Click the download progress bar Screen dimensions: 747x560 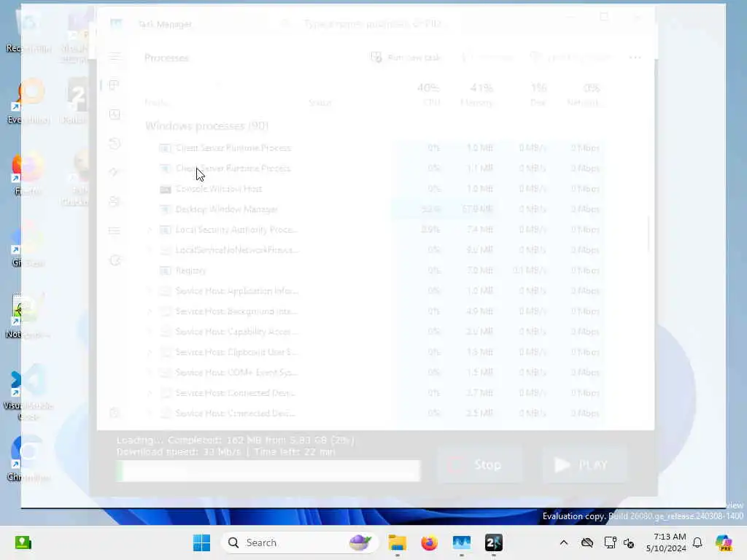point(268,470)
